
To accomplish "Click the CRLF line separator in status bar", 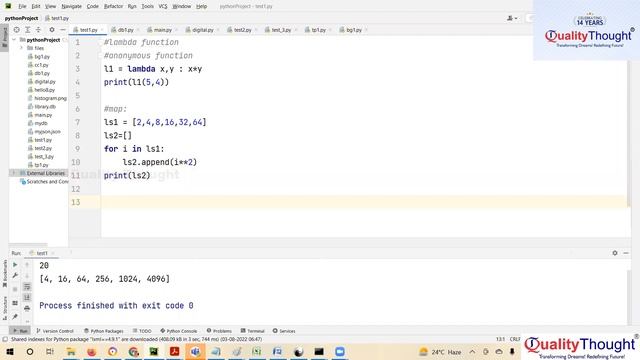I will click(515, 339).
